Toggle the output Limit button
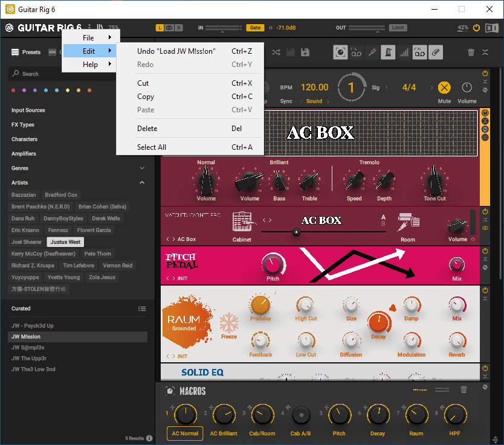This screenshot has width=504, height=445. coord(398,28)
